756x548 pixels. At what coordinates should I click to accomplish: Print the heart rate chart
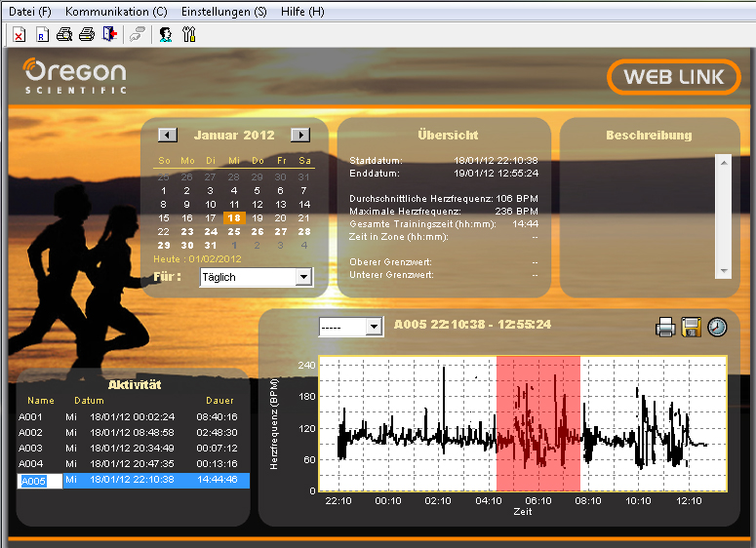665,328
